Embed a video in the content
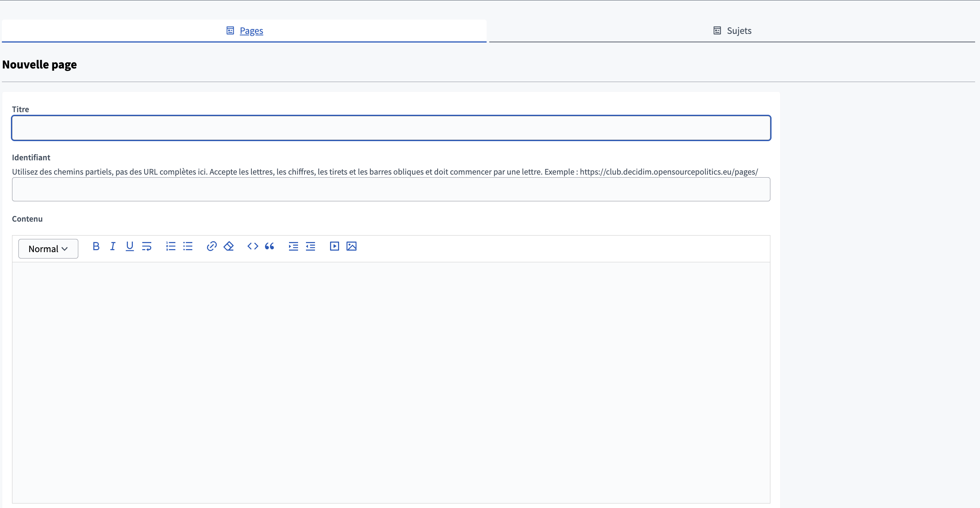Viewport: 980px width, 508px height. click(x=335, y=246)
